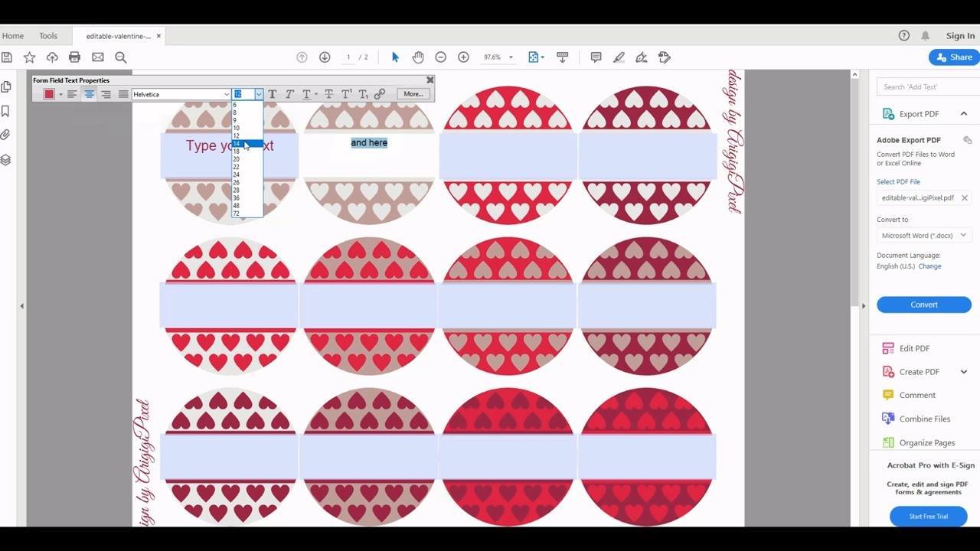Click the Share button
The width and height of the screenshot is (980, 551).
954,57
